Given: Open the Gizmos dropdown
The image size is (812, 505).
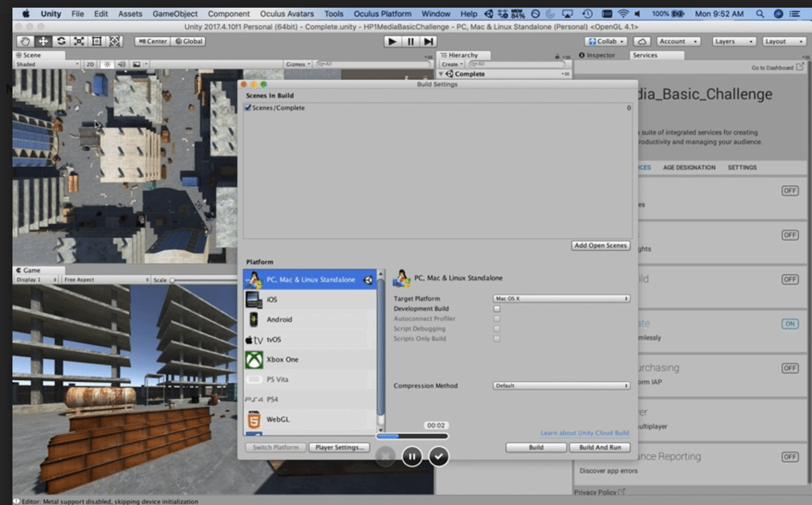Looking at the screenshot, I should [298, 64].
